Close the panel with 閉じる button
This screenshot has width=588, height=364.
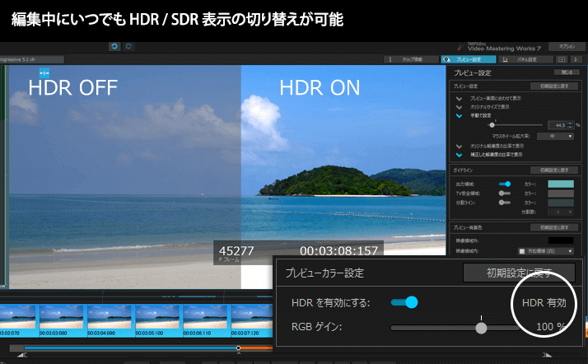[x=567, y=72]
